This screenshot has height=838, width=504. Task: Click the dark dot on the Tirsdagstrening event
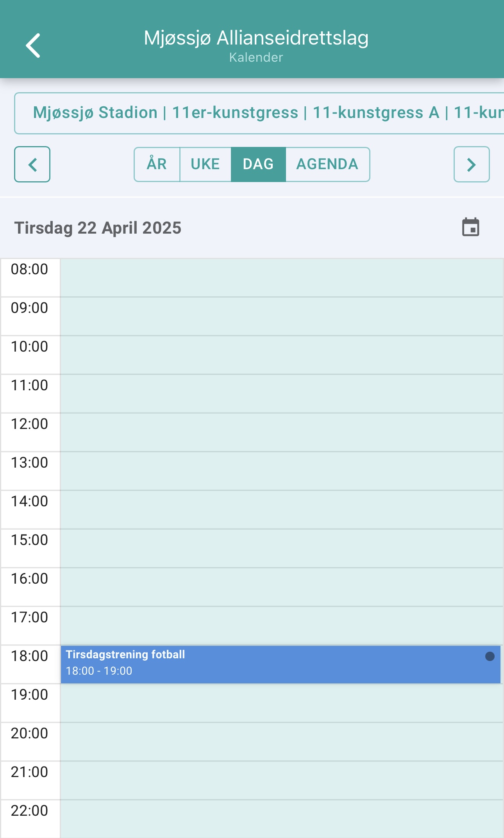[x=490, y=656]
